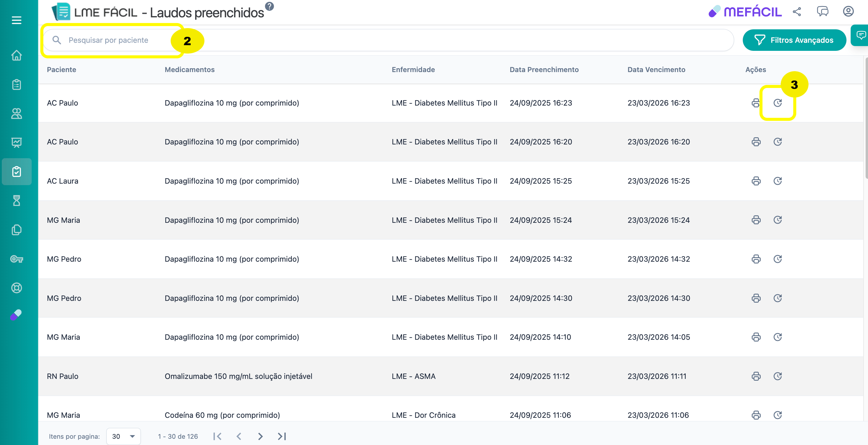Click the Data Vencimento column header

[x=656, y=69]
